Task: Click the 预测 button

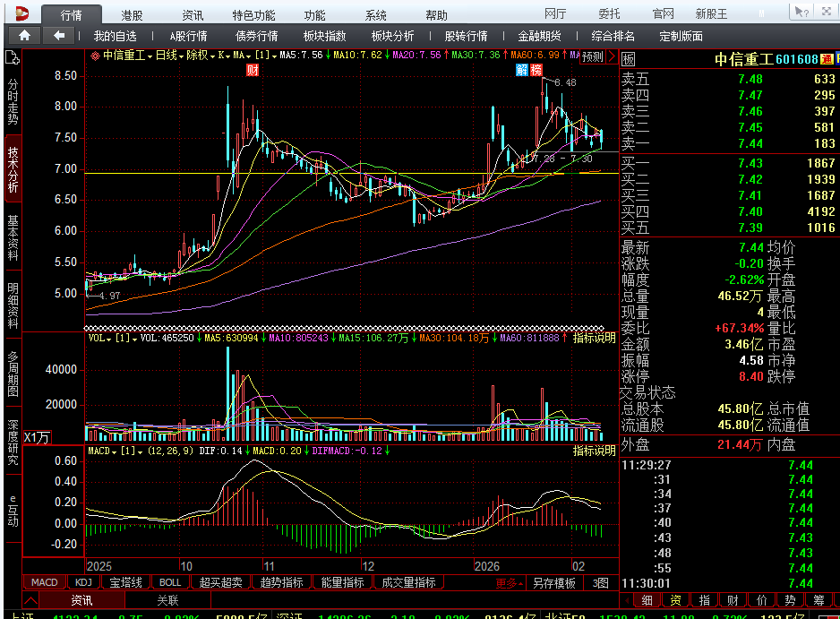Action: [x=593, y=56]
